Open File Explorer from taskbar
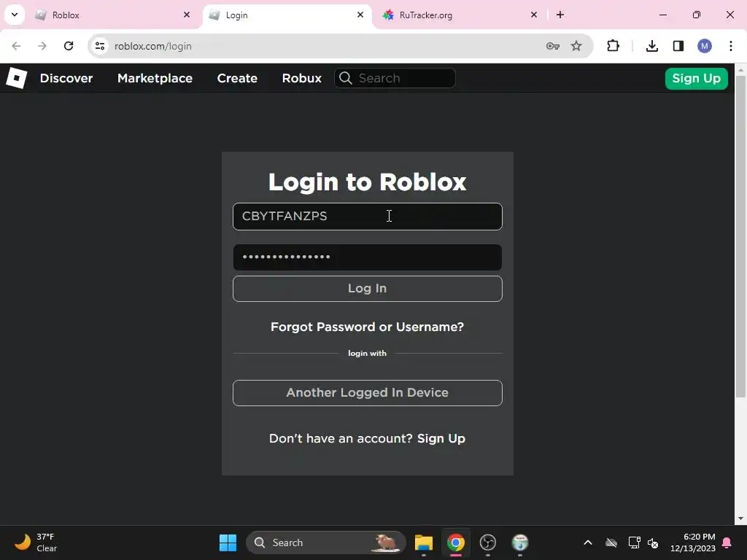This screenshot has width=747, height=560. (424, 542)
